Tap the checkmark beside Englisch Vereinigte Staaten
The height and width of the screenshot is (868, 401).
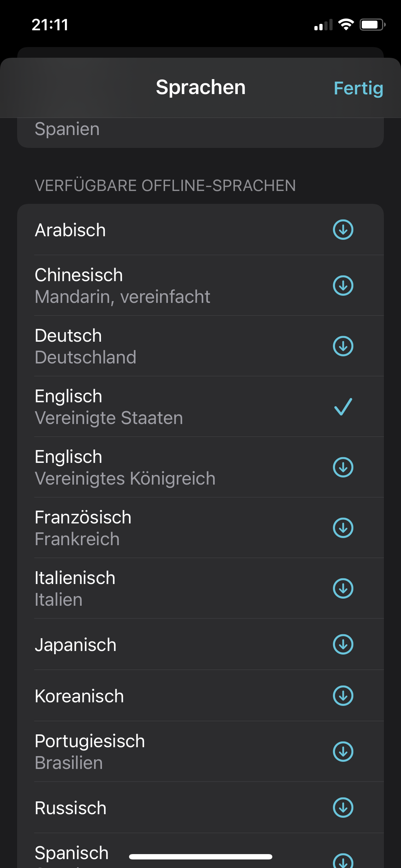(343, 407)
